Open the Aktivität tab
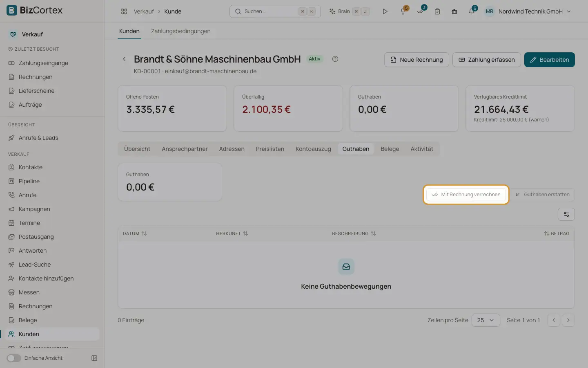This screenshot has height=368, width=588. [x=422, y=149]
